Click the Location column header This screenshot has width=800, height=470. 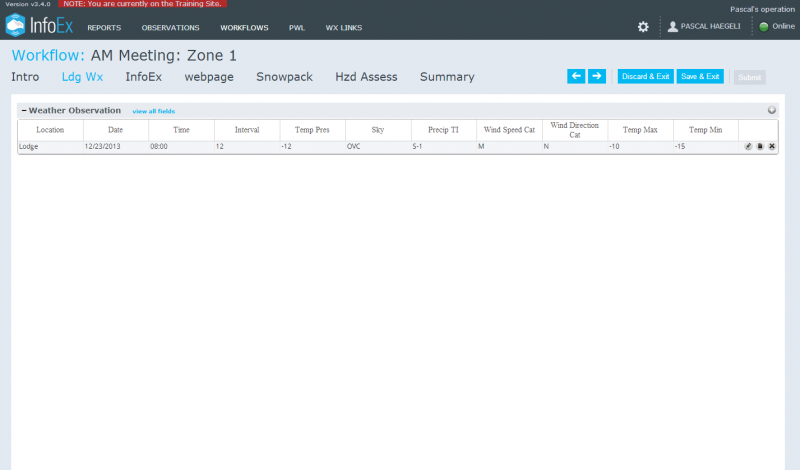pos(51,130)
